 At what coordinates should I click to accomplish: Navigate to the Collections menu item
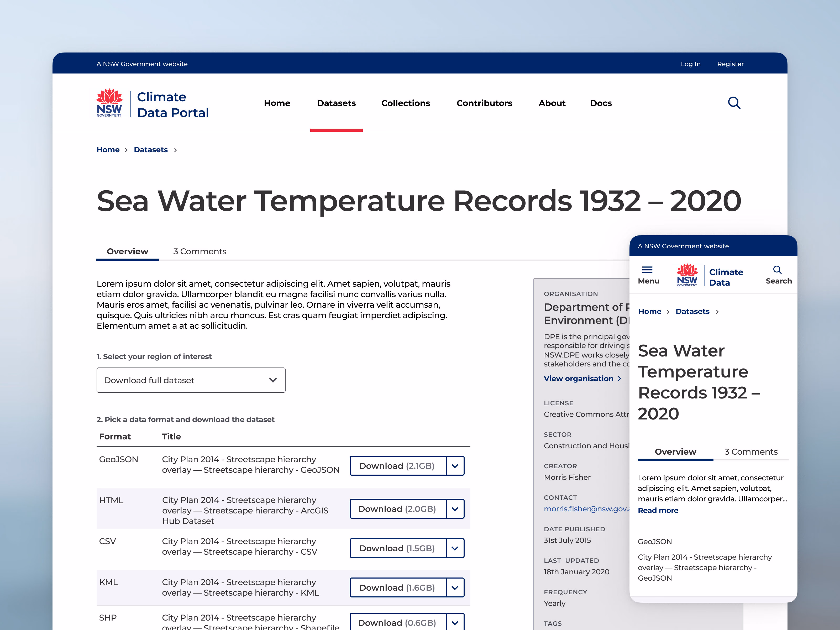tap(406, 103)
